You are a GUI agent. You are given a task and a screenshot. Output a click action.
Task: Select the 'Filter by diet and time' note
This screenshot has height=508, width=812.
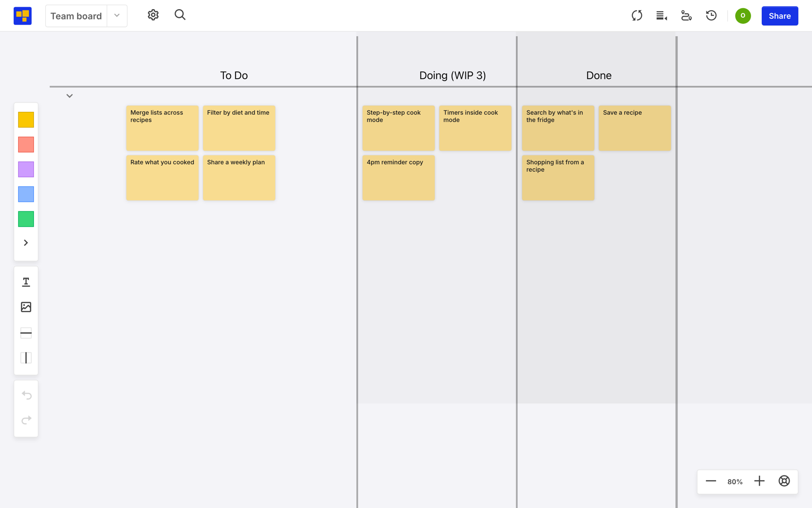pyautogui.click(x=239, y=128)
